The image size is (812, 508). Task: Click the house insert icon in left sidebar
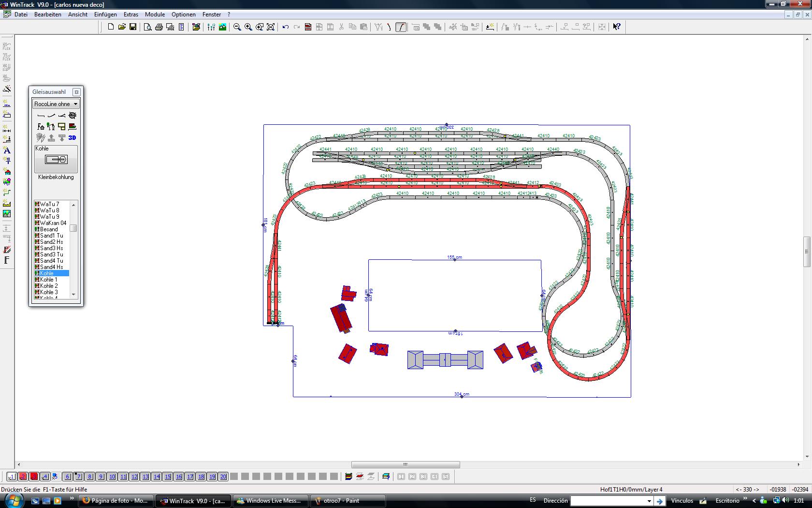tap(7, 172)
